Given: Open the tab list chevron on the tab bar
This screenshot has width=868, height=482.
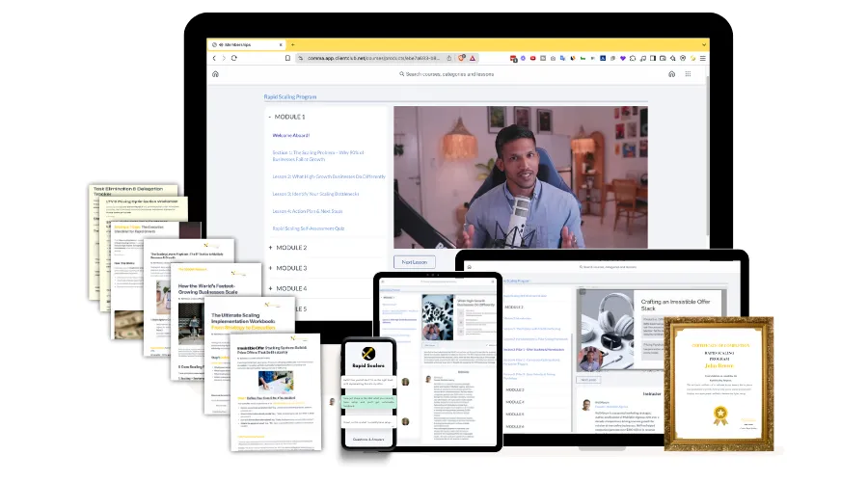Looking at the screenshot, I should 704,44.
